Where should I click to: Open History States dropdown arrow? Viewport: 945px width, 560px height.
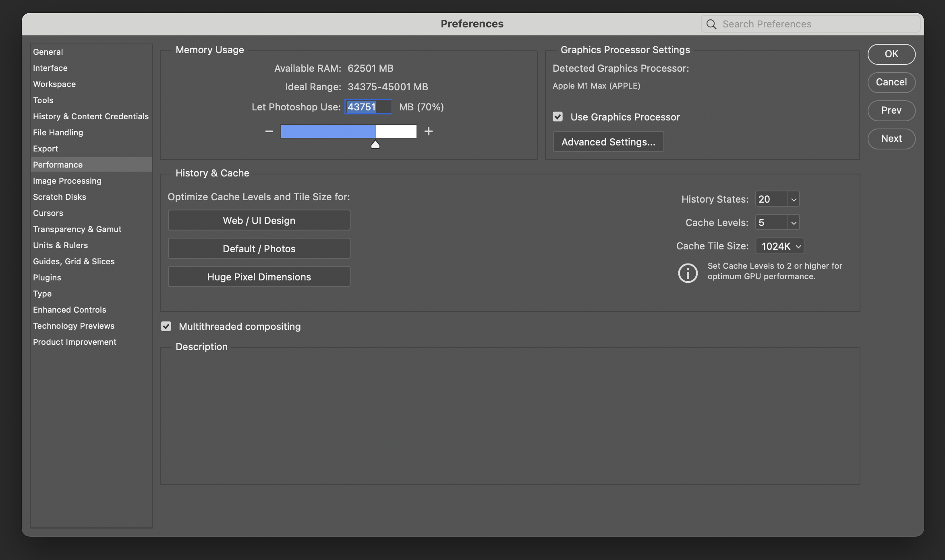coord(794,199)
